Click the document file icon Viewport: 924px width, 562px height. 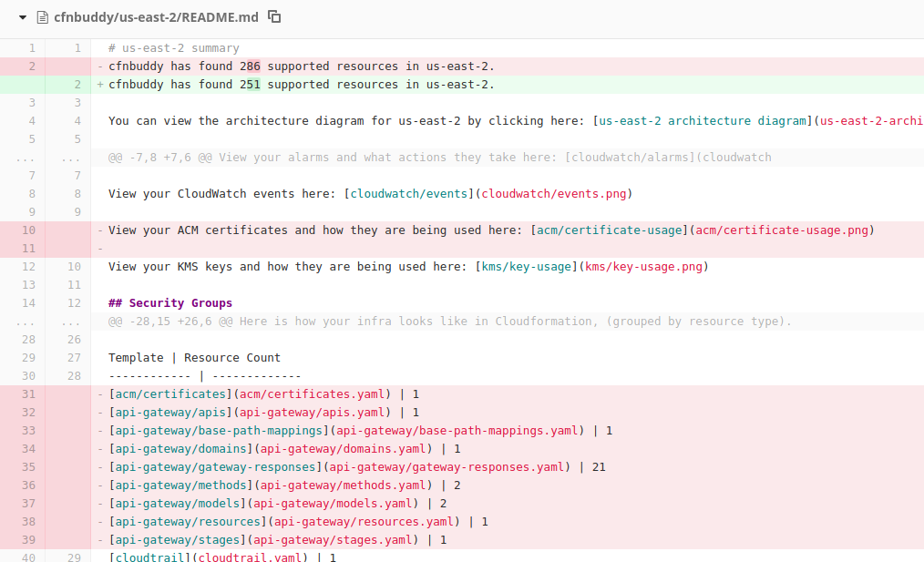coord(43,17)
